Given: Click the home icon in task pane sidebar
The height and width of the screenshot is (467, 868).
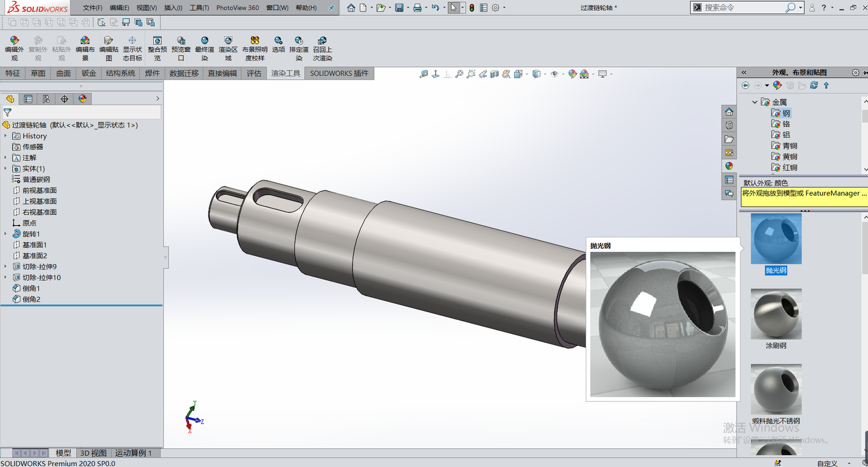Looking at the screenshot, I should (x=729, y=112).
